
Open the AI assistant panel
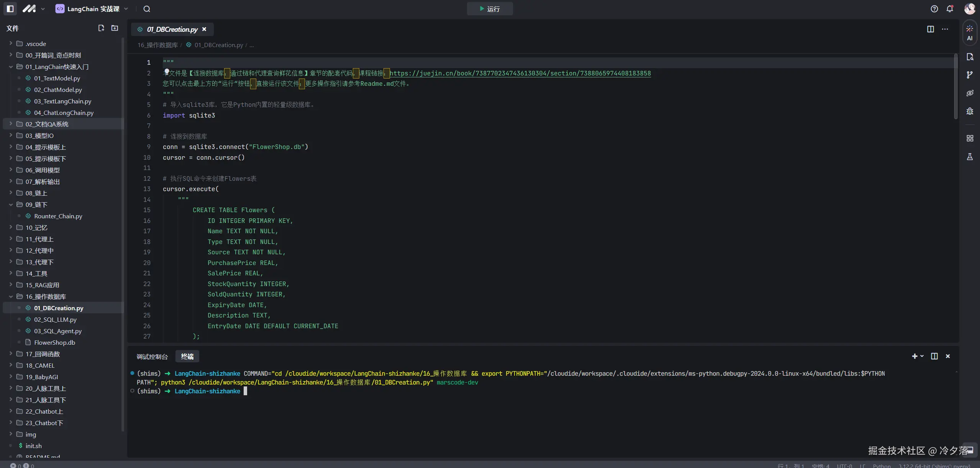click(x=970, y=33)
